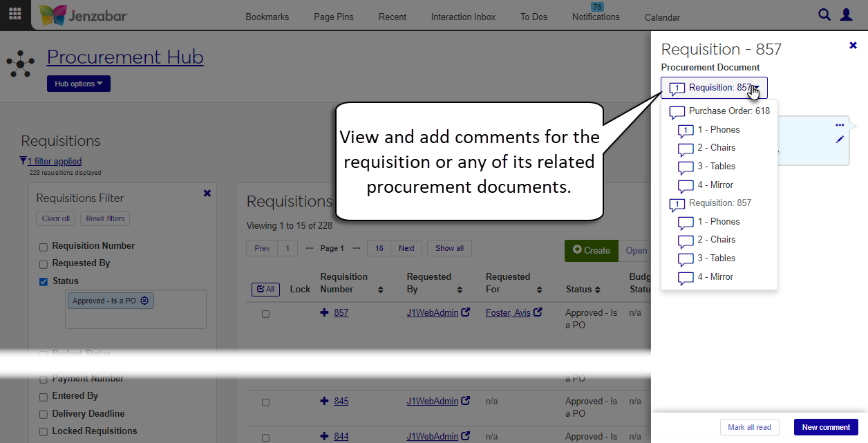Click the Show all button

coord(449,248)
